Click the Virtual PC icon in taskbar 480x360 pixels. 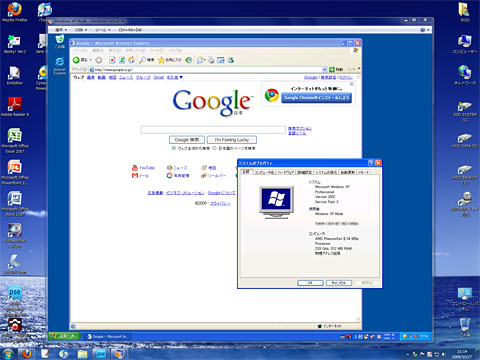(118, 354)
